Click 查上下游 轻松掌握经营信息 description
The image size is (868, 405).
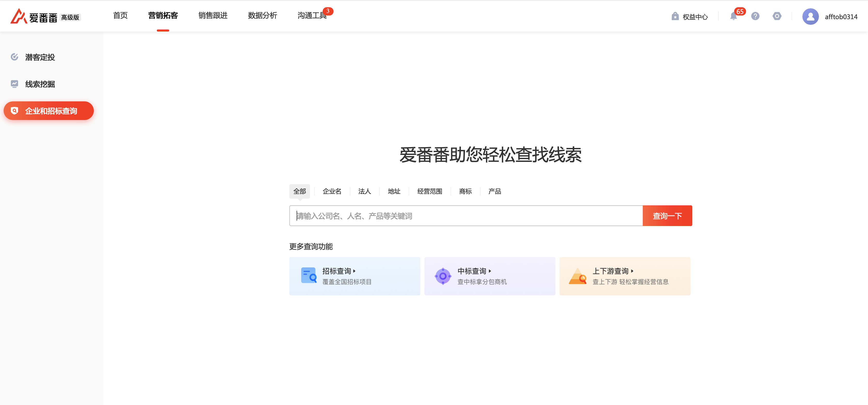pos(630,282)
